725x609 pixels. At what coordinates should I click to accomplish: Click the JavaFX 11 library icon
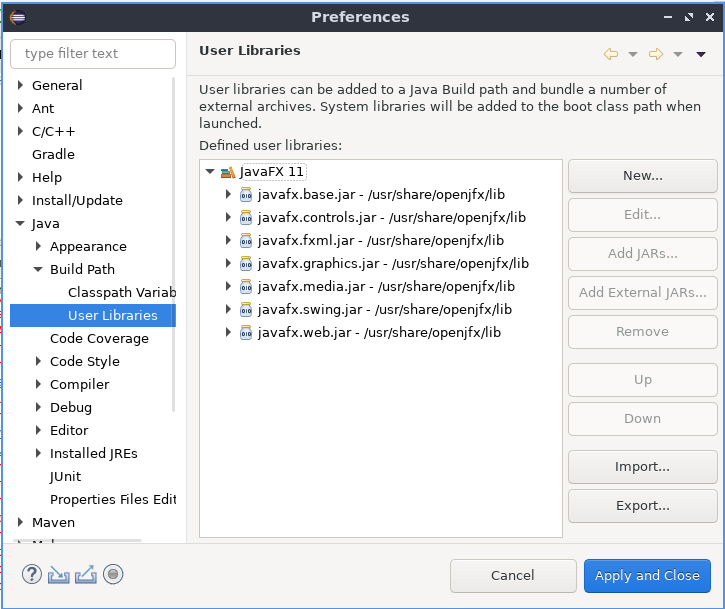pyautogui.click(x=227, y=172)
